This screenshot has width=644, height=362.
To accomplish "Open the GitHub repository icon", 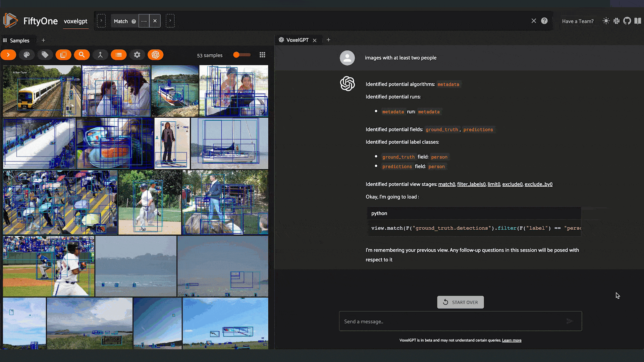I will [x=627, y=21].
